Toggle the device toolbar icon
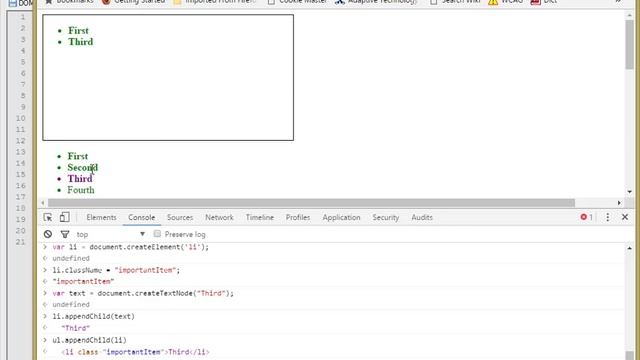640x360 pixels. [x=64, y=217]
